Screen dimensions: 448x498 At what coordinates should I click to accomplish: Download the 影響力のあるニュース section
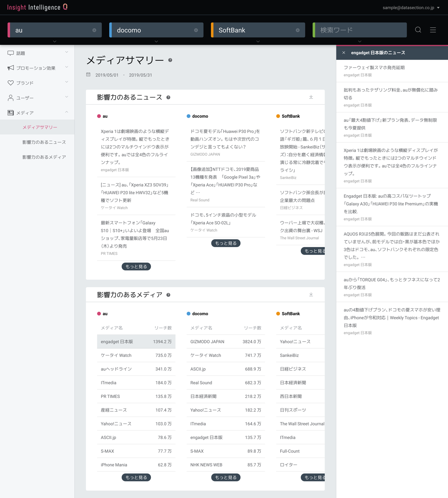tap(311, 97)
